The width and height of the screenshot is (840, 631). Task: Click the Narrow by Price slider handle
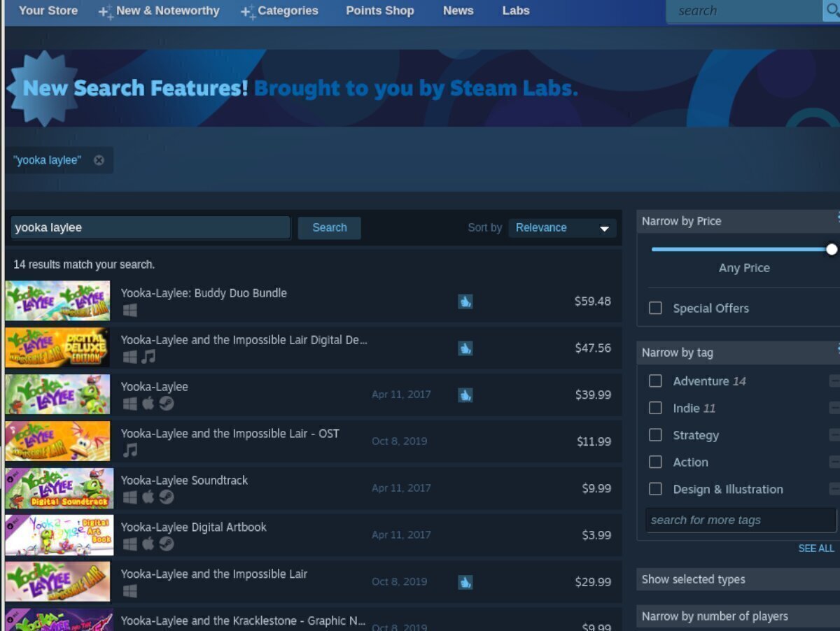coord(832,249)
